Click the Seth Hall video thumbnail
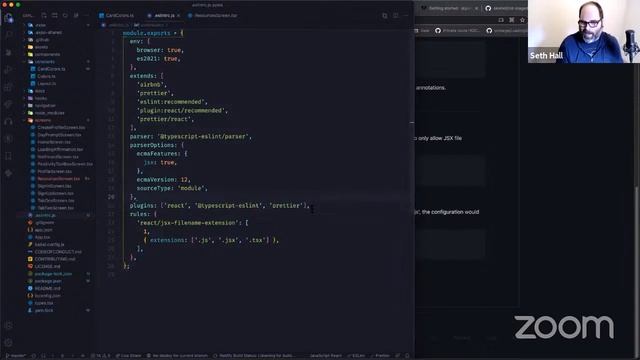This screenshot has width=640, height=360. pos(583,31)
